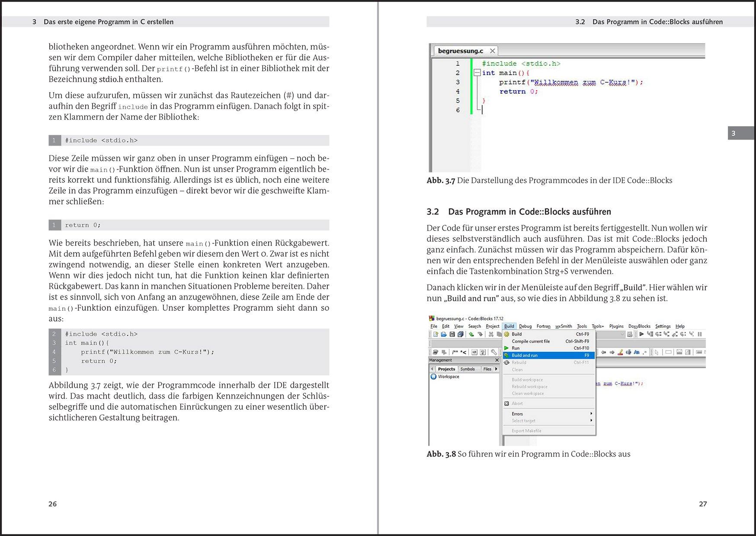
Task: Click the Cut scissors toolbar icon
Action: (491, 334)
